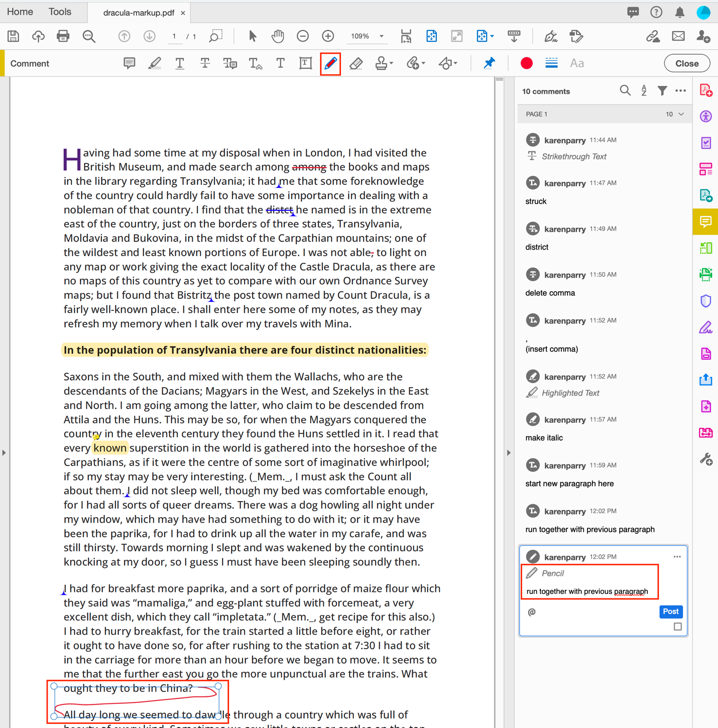
Task: Select the eraser tool
Action: 356,64
